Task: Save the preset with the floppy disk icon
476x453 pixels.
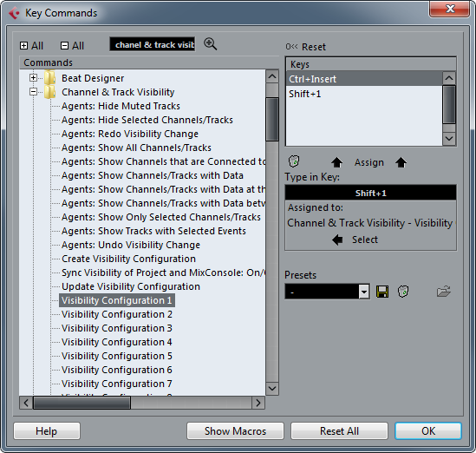Action: coord(382,292)
